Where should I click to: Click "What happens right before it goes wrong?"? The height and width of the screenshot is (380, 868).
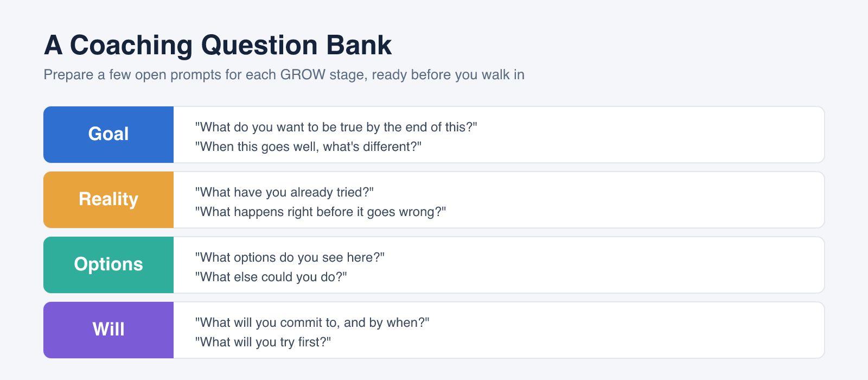(x=320, y=212)
